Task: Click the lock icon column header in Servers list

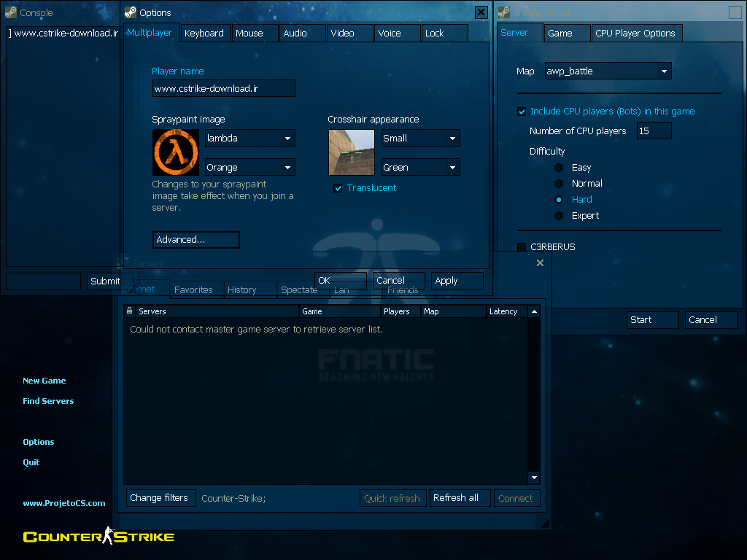Action: pos(129,311)
